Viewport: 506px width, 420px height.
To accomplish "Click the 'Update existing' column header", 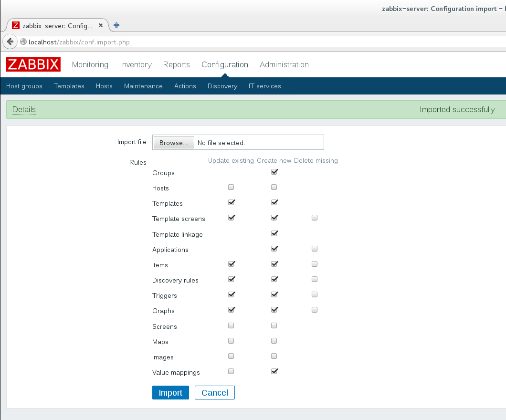I will pos(231,161).
